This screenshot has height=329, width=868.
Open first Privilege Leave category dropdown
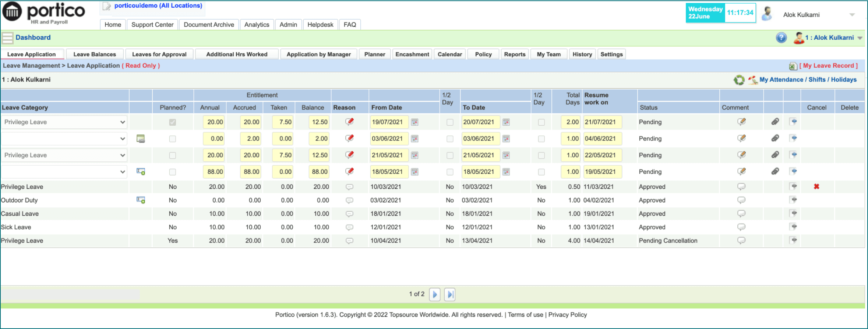pyautogui.click(x=64, y=122)
